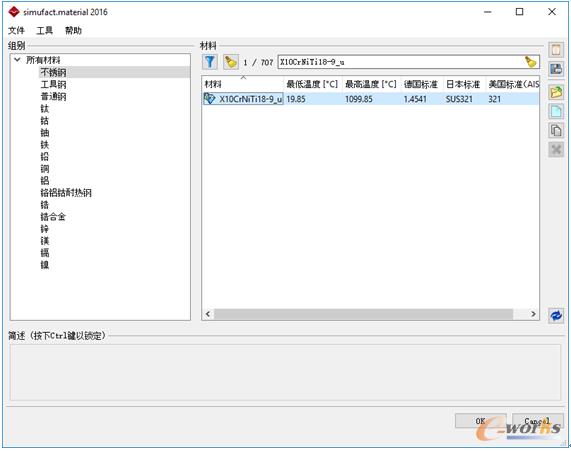Click the empty 简述 description box
Image resolution: width=571 pixels, height=451 pixels.
click(285, 372)
